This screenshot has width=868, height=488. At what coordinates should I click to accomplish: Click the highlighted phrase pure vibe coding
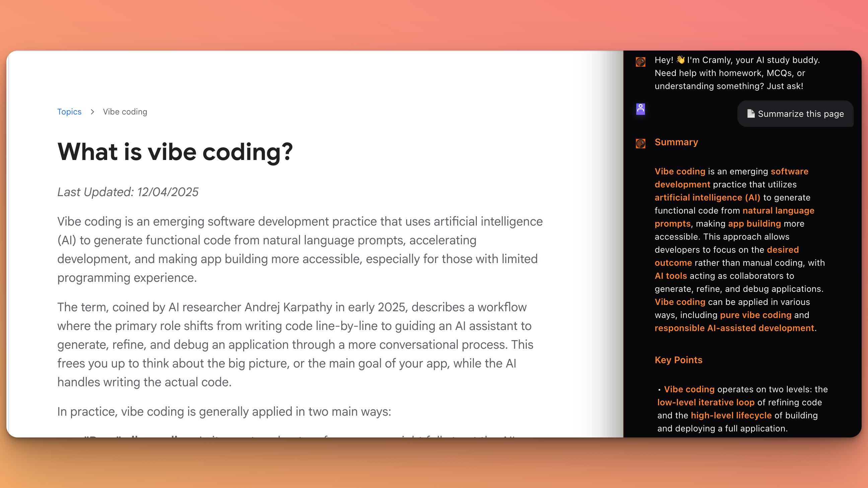(x=755, y=315)
